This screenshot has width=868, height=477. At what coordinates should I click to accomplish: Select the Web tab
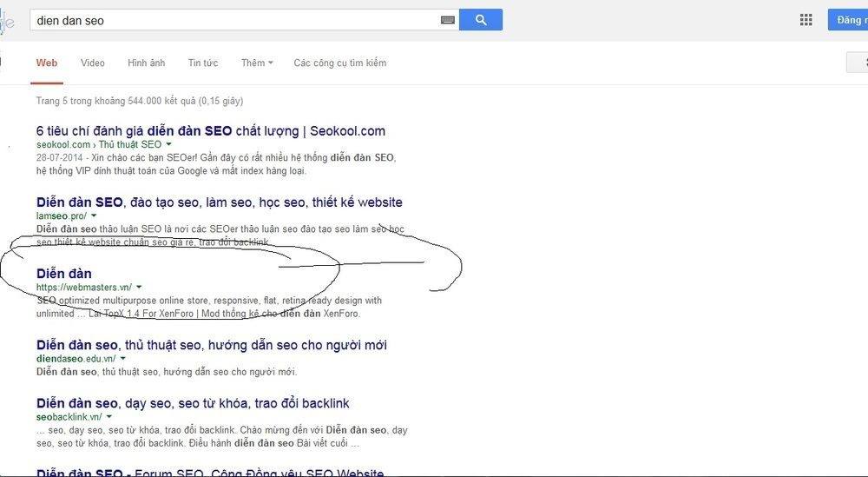coord(47,63)
